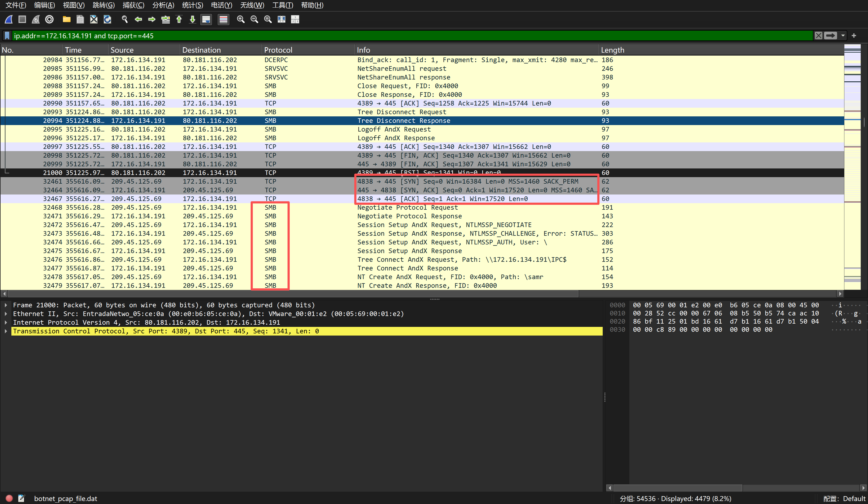The height and width of the screenshot is (504, 868).
Task: Open the 分析(A) menu
Action: point(163,5)
